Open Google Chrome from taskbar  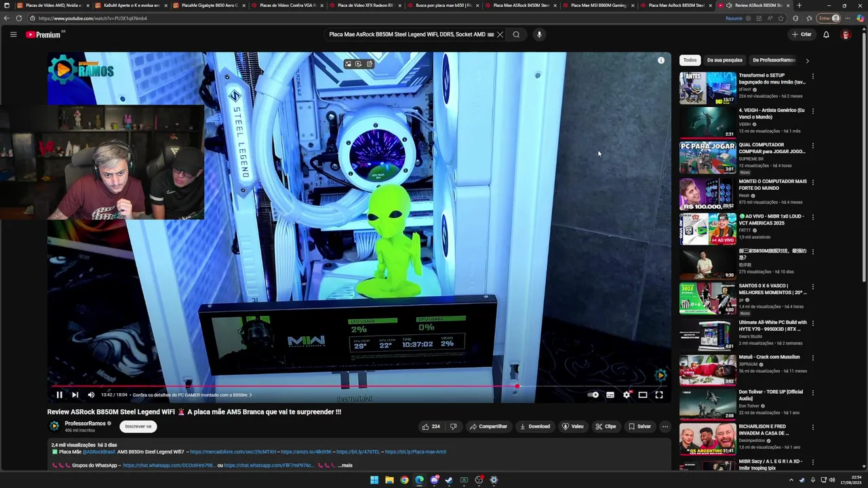tap(404, 480)
